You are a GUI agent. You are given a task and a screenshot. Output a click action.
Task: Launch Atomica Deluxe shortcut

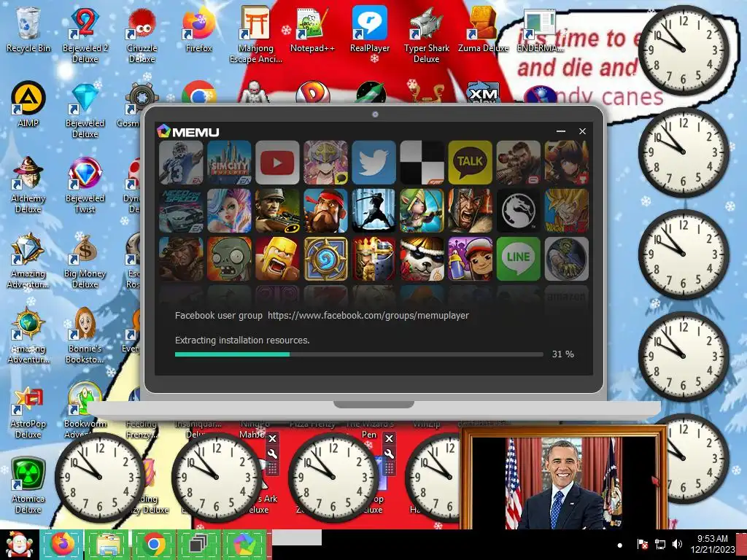(28, 486)
